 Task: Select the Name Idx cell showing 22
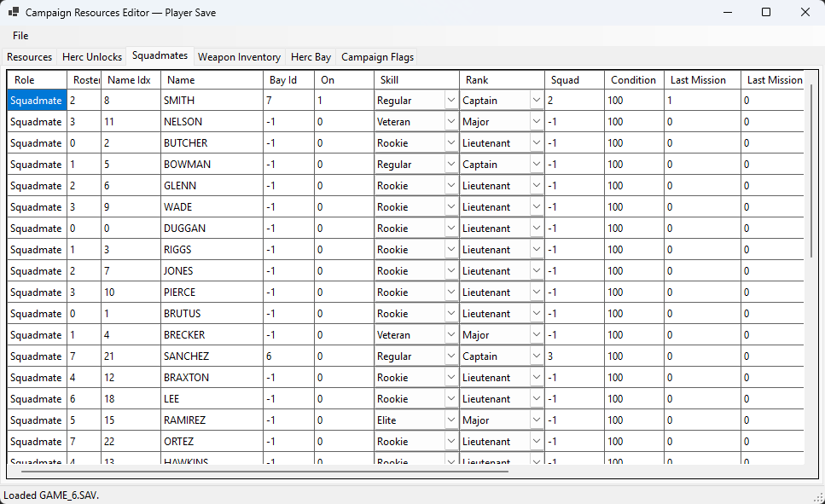click(131, 442)
